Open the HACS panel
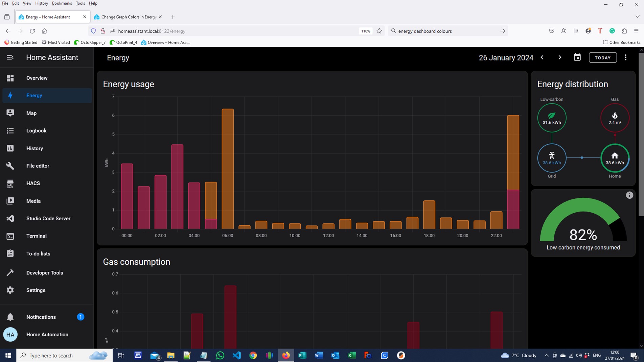The width and height of the screenshot is (644, 362). click(33, 183)
